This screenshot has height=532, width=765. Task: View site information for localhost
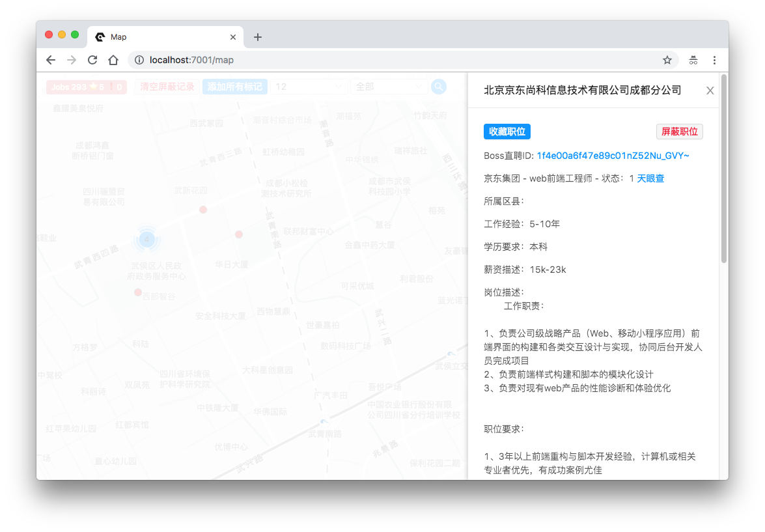[x=139, y=60]
